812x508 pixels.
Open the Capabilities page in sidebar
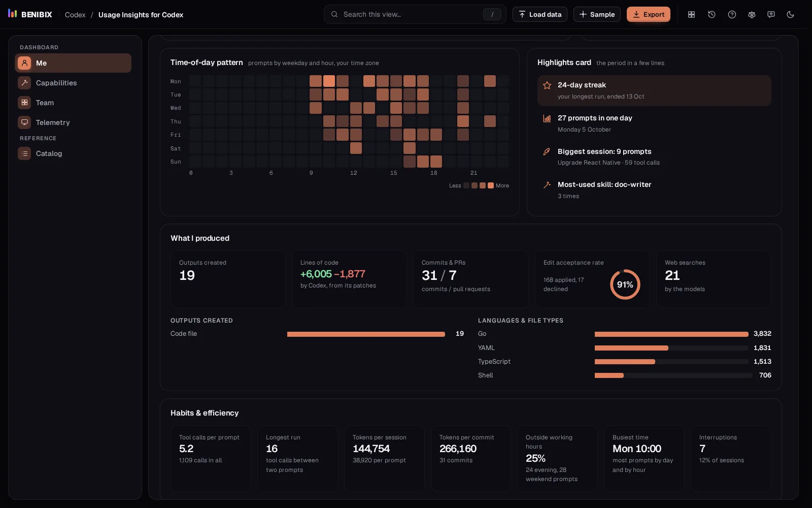tap(73, 83)
